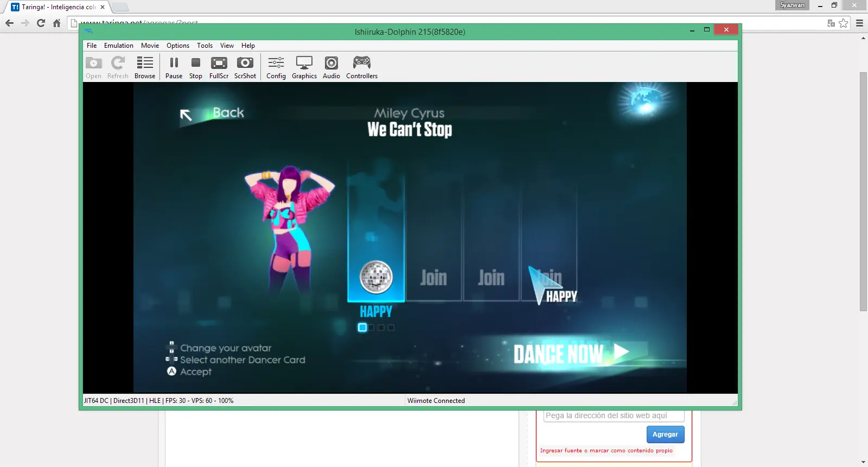The height and width of the screenshot is (467, 868).
Task: Click Wiimote Connected status text
Action: click(x=436, y=401)
